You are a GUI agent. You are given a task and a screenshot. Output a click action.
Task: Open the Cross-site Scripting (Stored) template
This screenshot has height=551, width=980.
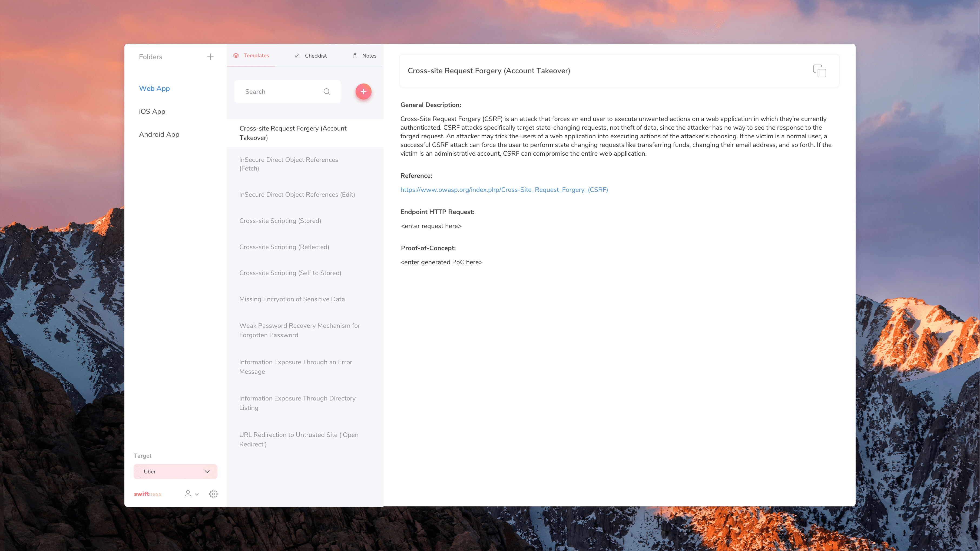280,221
